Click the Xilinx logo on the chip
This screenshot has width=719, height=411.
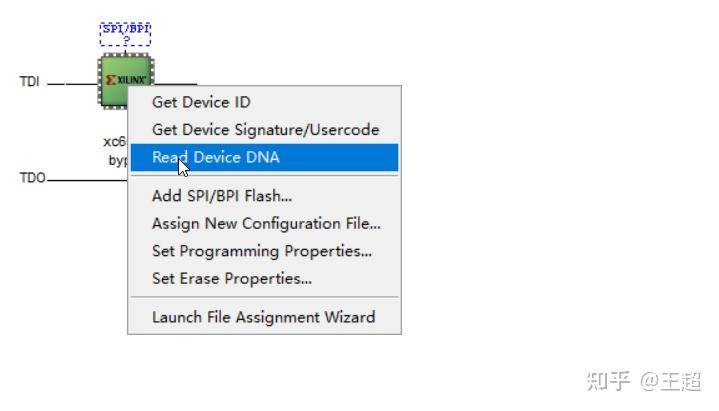coord(126,78)
